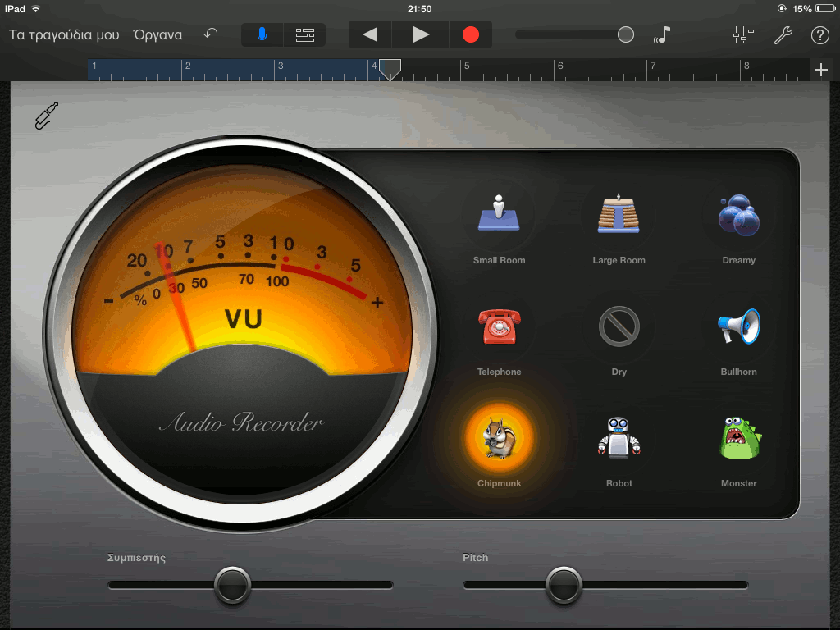
Task: Open the mixer track controls
Action: (x=743, y=34)
